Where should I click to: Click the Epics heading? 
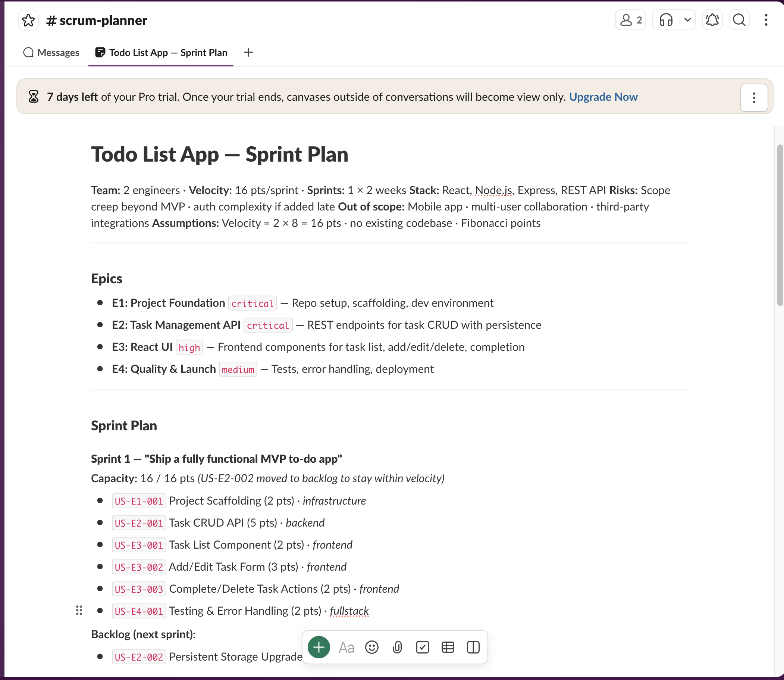tap(107, 278)
